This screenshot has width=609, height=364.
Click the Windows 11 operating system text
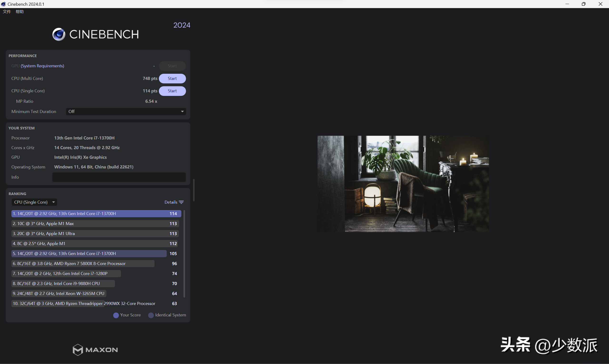(x=94, y=167)
